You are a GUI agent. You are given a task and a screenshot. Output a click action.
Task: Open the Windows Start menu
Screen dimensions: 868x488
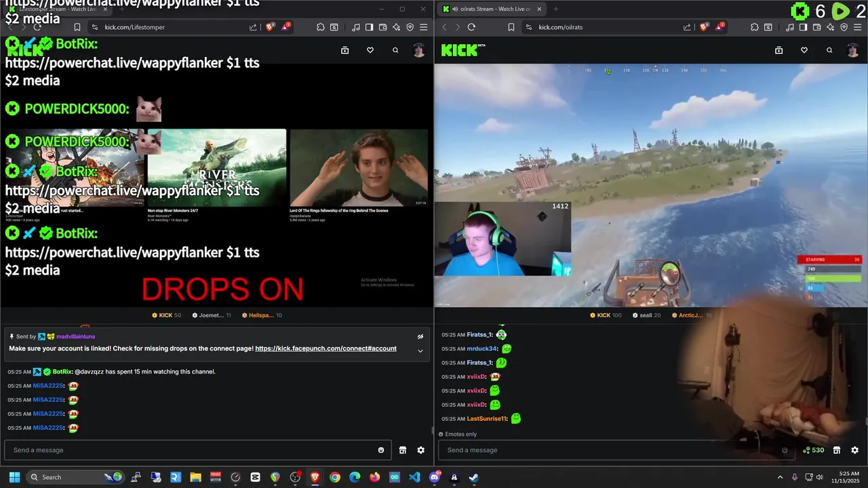coord(14,477)
